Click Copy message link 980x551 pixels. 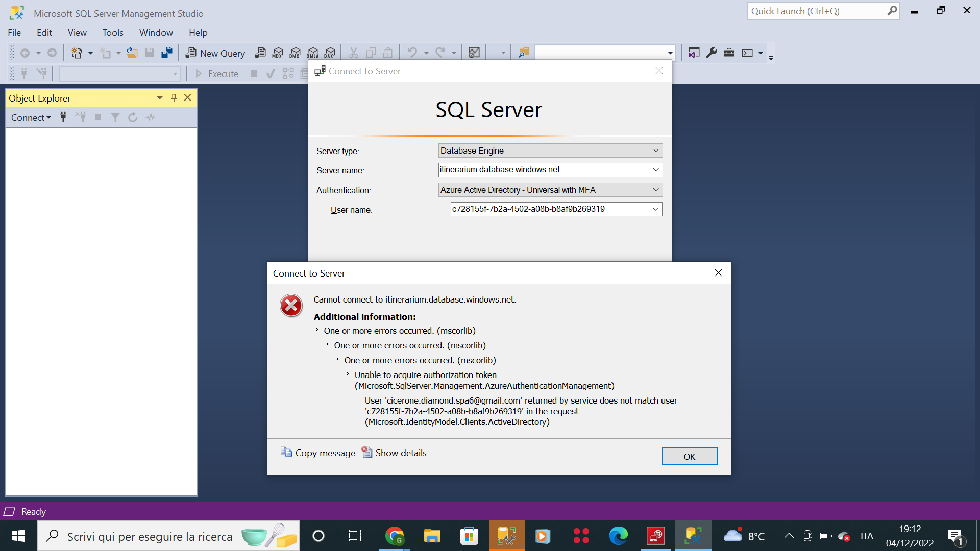317,453
